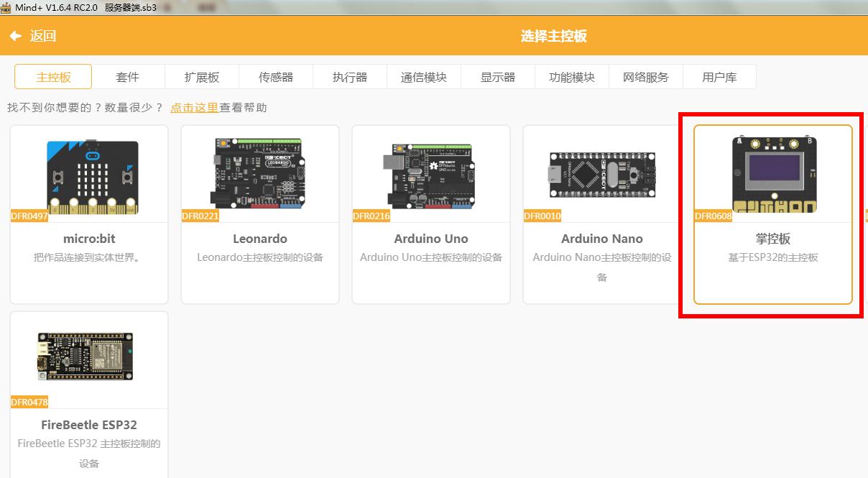
Task: Select the 通信模块 tab
Action: pos(424,77)
